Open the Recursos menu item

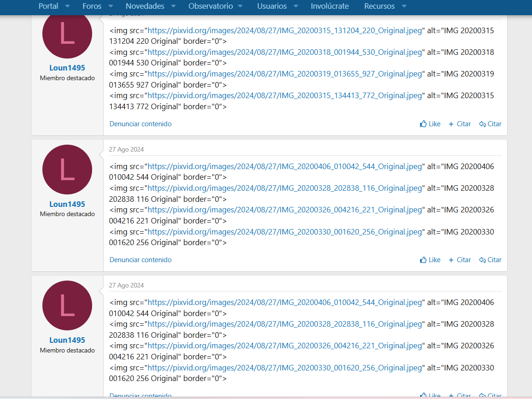coord(380,6)
